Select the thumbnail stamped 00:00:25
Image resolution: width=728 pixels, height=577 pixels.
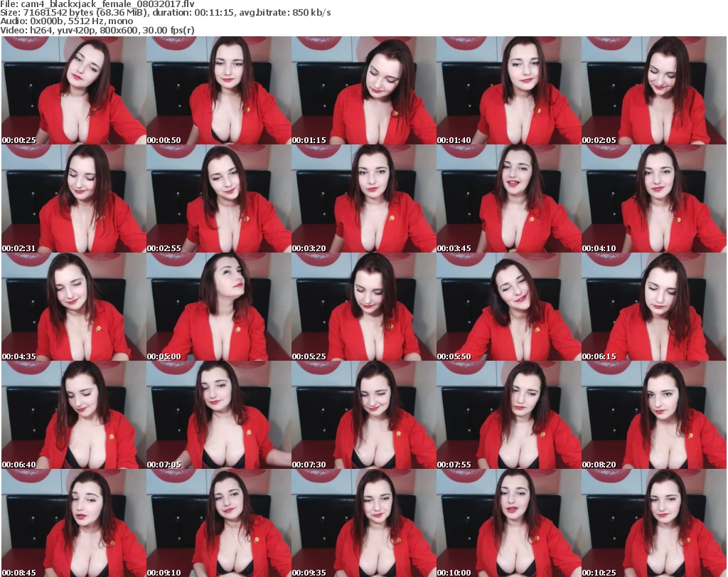coord(74,90)
